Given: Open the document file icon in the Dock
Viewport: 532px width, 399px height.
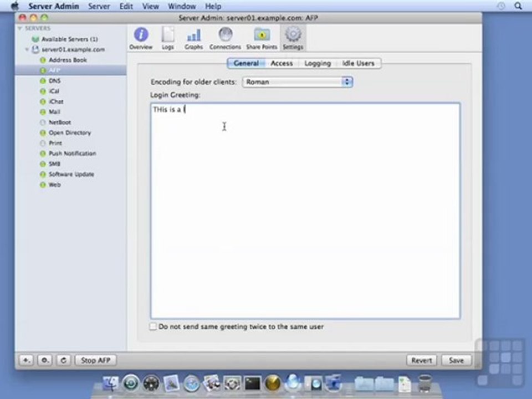Looking at the screenshot, I should (x=405, y=385).
